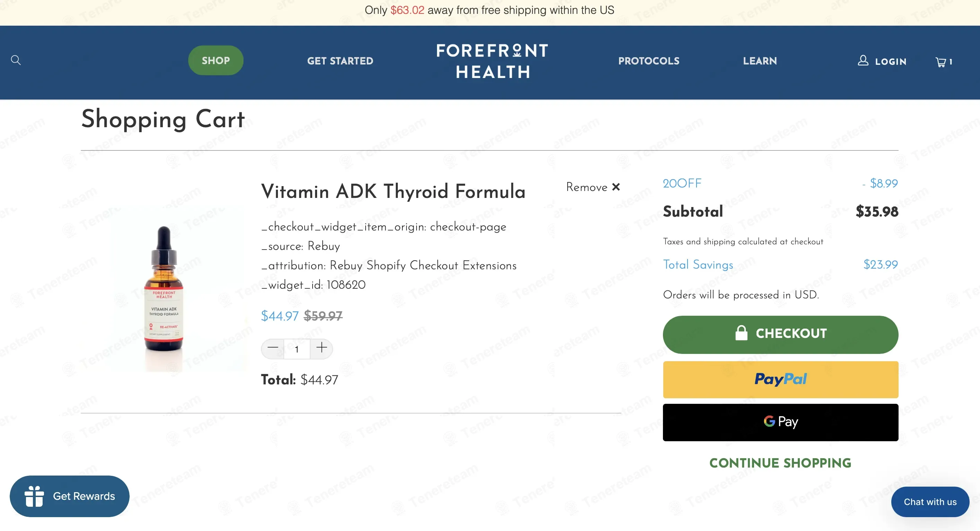Open the Vitamin ADK Thyroid Formula title
Image resolution: width=980 pixels, height=531 pixels.
pyautogui.click(x=393, y=191)
